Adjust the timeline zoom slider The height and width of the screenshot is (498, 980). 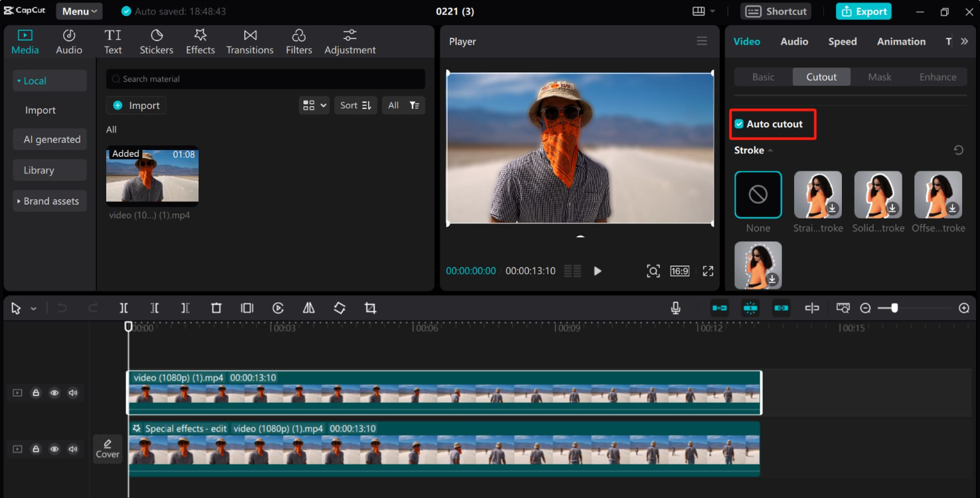[894, 307]
